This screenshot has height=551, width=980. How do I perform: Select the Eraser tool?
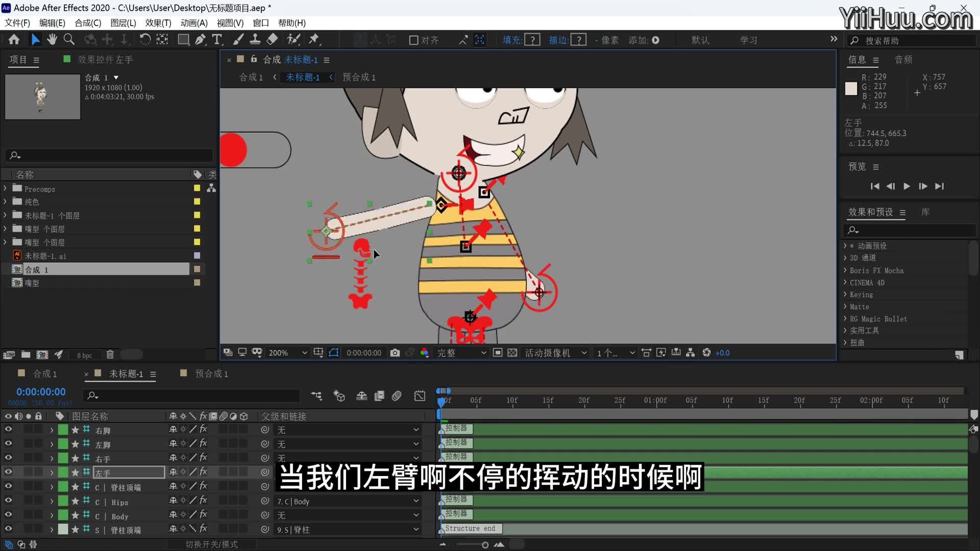(273, 39)
